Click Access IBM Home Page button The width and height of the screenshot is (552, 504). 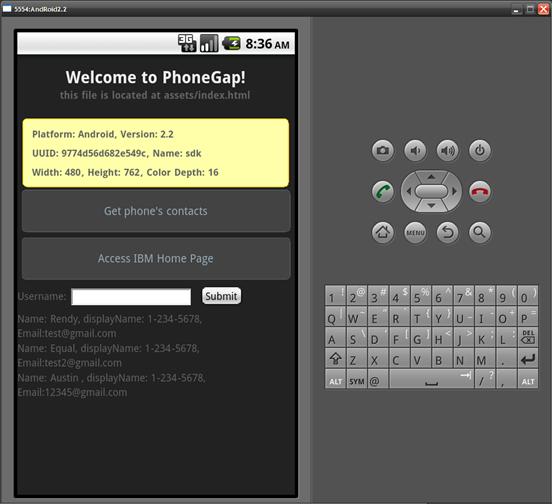pos(156,259)
